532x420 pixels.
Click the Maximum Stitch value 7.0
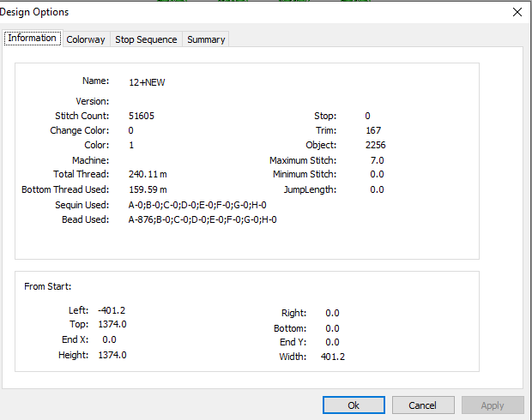377,160
